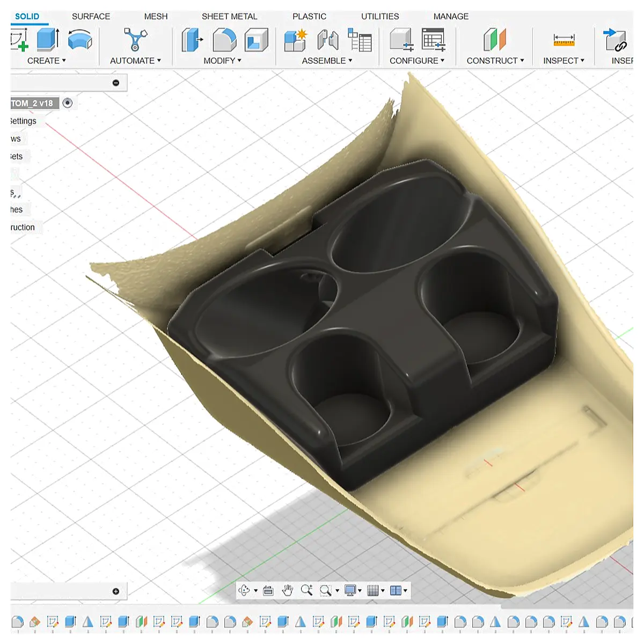Select the Zoom magnifier tool

pos(306,590)
